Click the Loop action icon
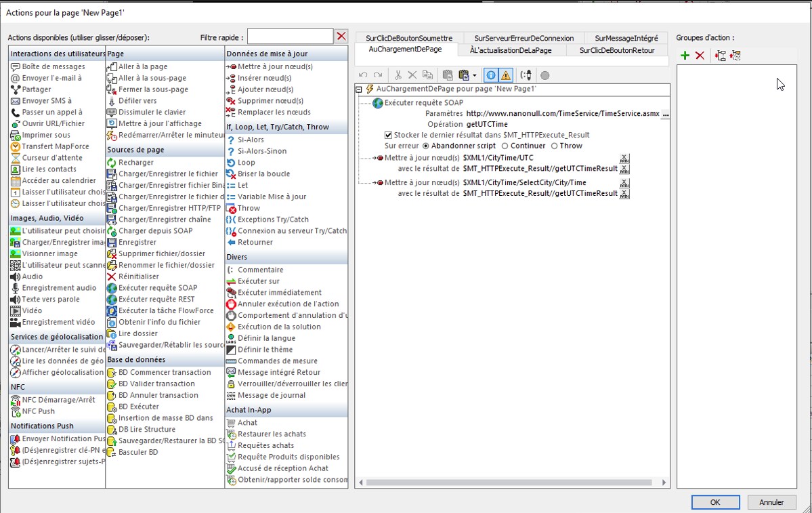The height and width of the screenshot is (513, 812). (231, 163)
